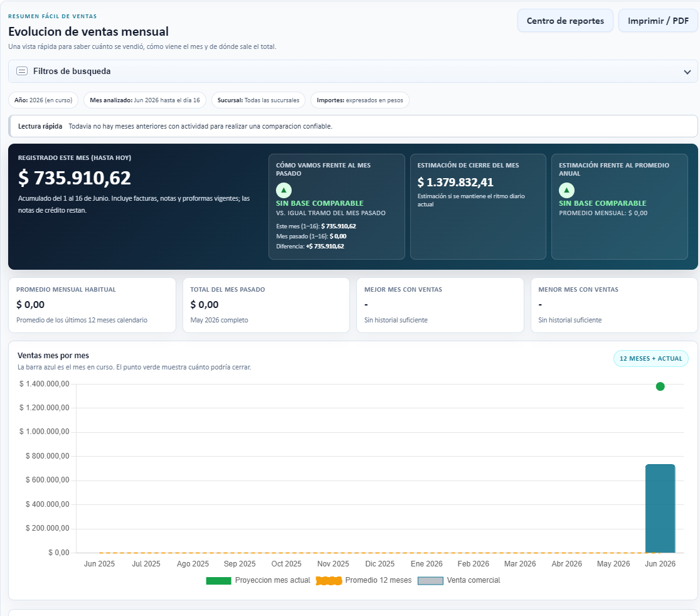Click the Importes: expresados en pesos chip
Screen dimensions: 700x616
pos(360,100)
